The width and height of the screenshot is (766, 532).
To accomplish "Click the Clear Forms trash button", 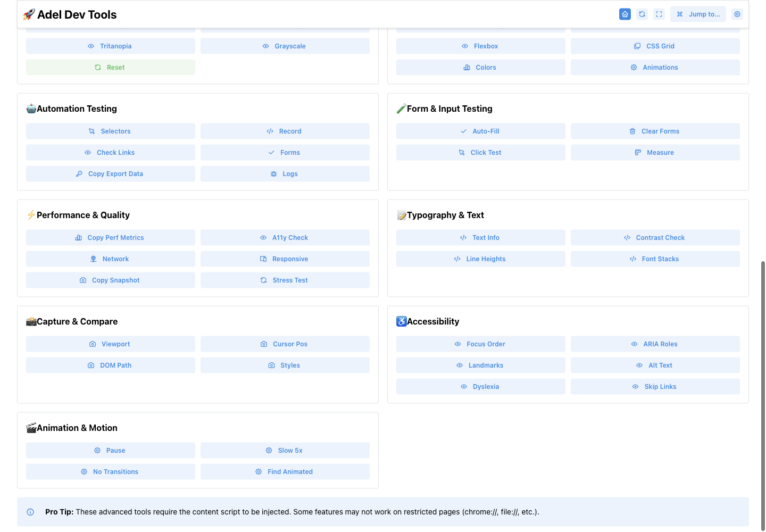I will point(655,131).
